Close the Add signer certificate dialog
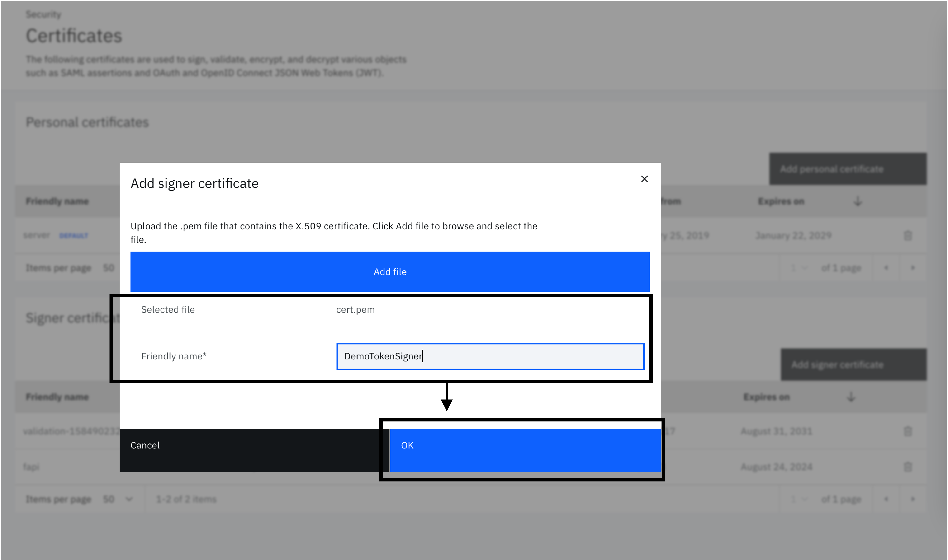 click(x=644, y=179)
